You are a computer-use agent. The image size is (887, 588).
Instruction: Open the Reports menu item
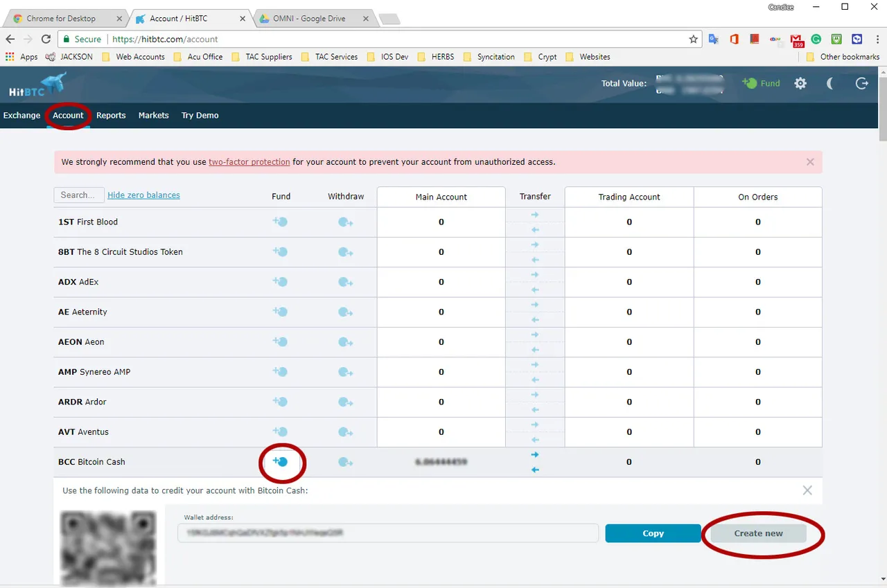coord(111,115)
